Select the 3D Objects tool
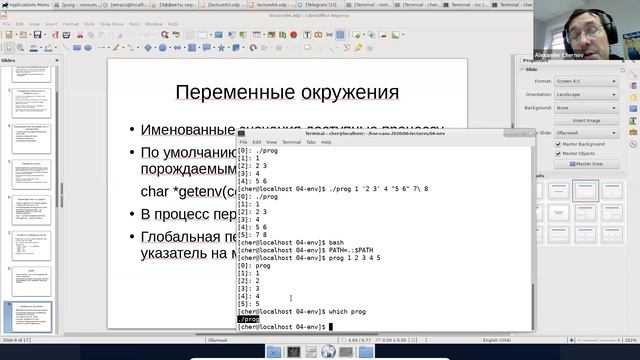 pos(236,48)
